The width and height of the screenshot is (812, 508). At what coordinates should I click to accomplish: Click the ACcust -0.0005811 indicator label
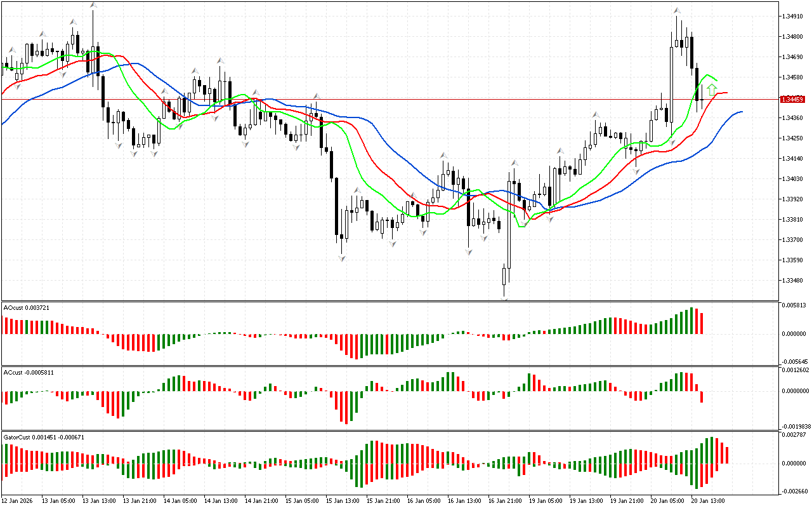(x=29, y=372)
